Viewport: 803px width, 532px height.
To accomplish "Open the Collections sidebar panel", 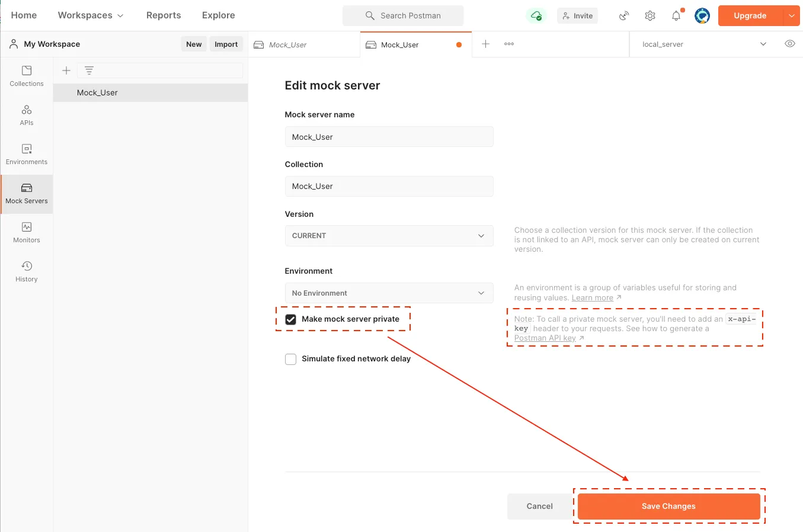I will [x=27, y=76].
